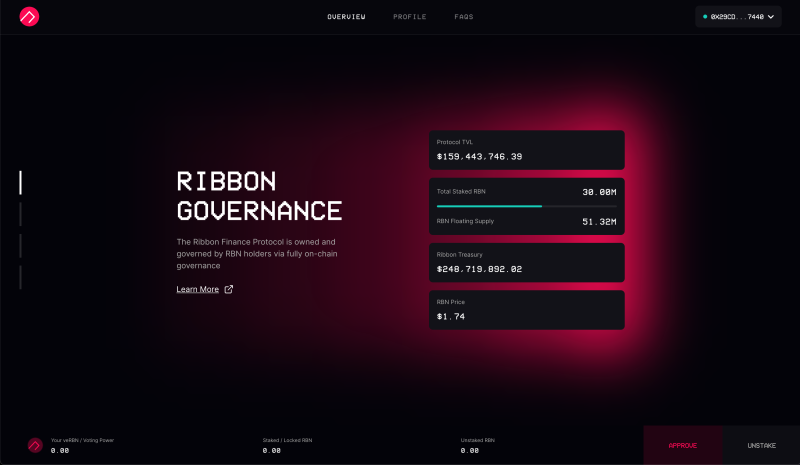Open the Overview tab

tap(346, 17)
